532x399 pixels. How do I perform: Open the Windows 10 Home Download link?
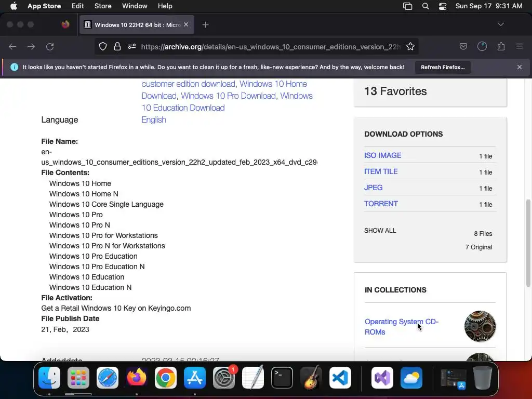coord(224,89)
